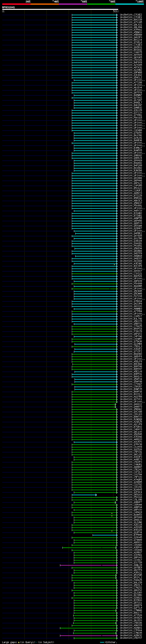The image size is (146, 644).
Task: Select hit label UniRef100_C7C6E3
Action: pyautogui.click(x=131, y=45)
